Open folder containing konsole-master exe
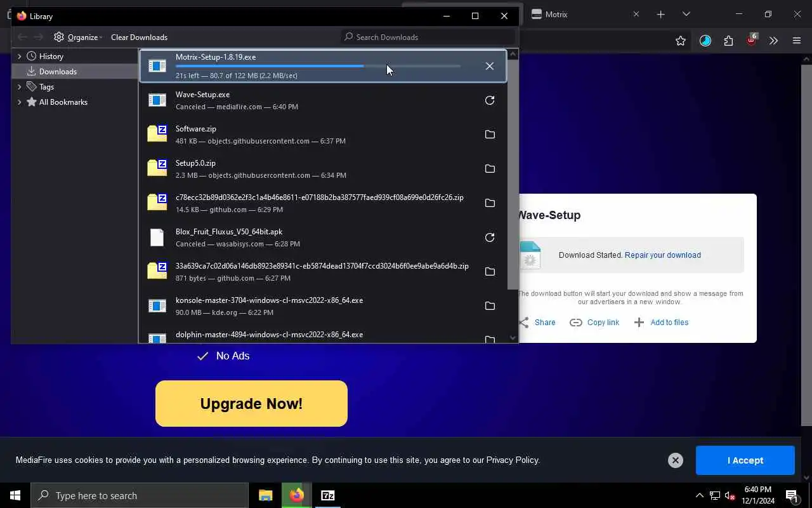 [x=489, y=306]
